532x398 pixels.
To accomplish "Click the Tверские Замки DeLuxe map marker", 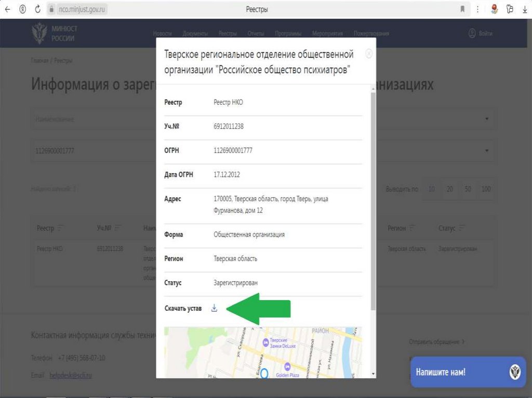I will (265, 342).
